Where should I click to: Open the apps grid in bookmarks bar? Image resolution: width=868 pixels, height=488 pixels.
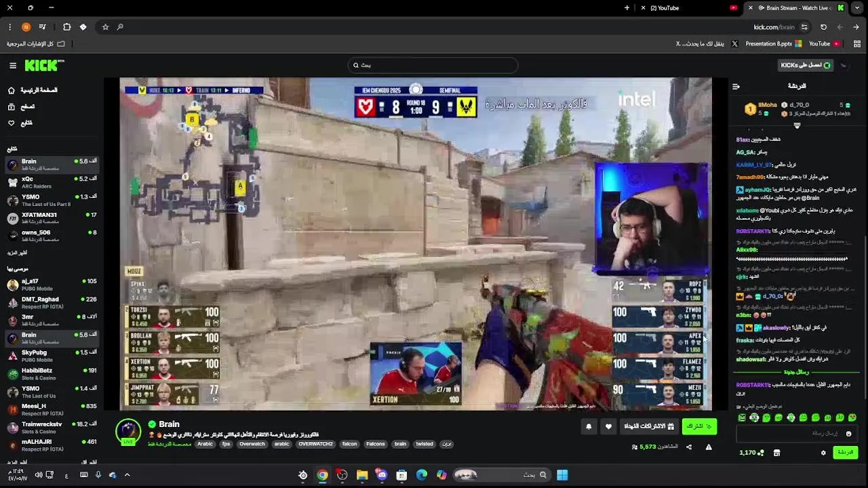coord(857,44)
